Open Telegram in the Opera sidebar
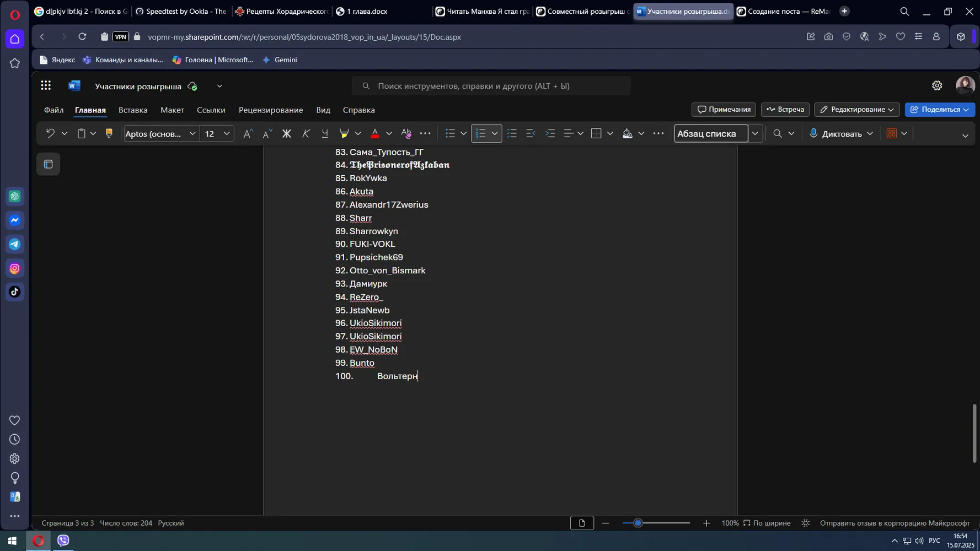 [x=15, y=244]
